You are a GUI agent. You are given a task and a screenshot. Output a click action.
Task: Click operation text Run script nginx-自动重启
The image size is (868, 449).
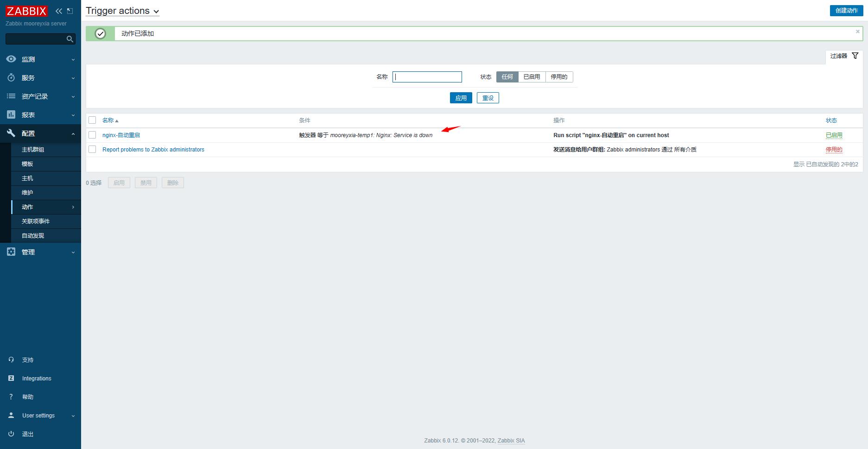click(x=611, y=135)
